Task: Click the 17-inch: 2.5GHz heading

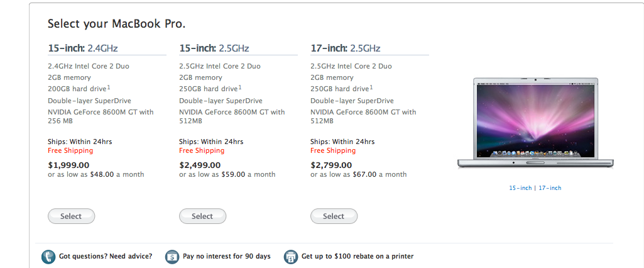Action: [x=346, y=48]
